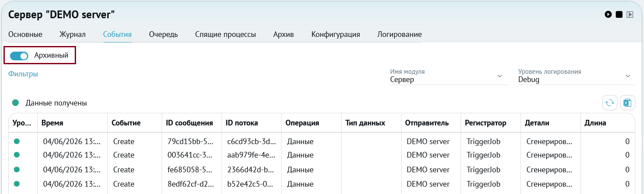
Task: Select the Логирование tab
Action: click(x=399, y=34)
